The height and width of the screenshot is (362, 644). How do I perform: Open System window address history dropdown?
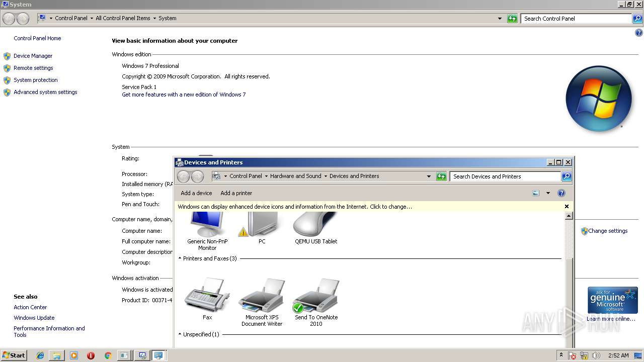[500, 19]
